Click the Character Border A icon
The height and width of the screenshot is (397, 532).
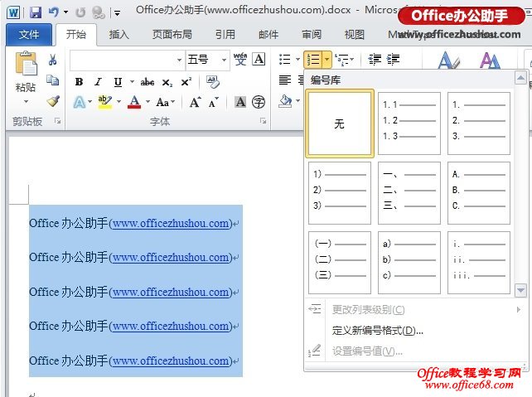[259, 59]
